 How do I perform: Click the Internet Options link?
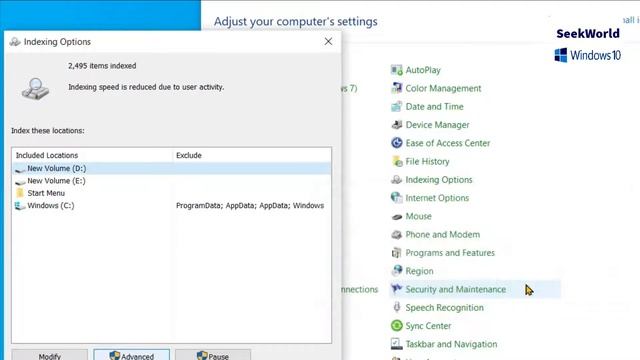click(437, 198)
